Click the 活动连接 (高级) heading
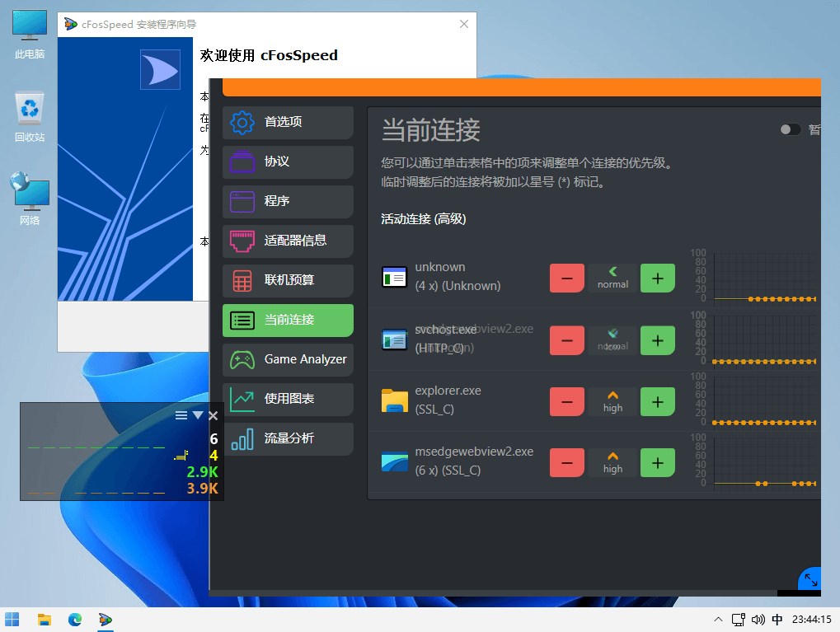 tap(423, 219)
